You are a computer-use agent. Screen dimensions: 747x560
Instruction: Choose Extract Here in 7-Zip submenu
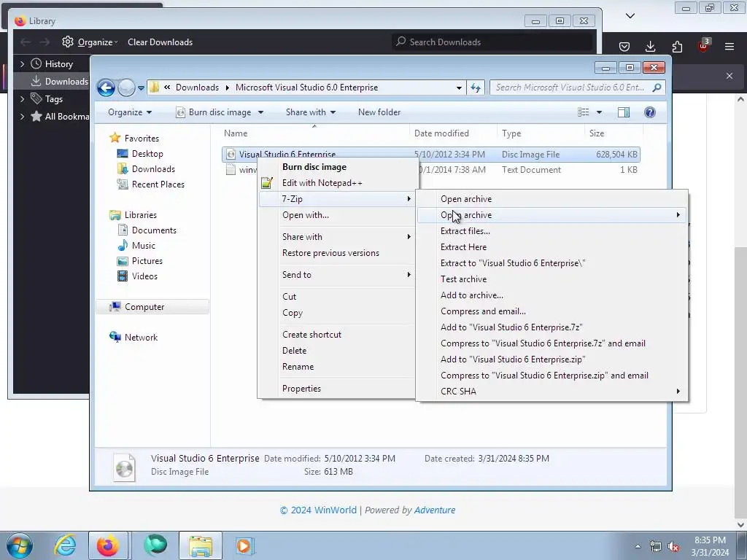click(x=551, y=247)
